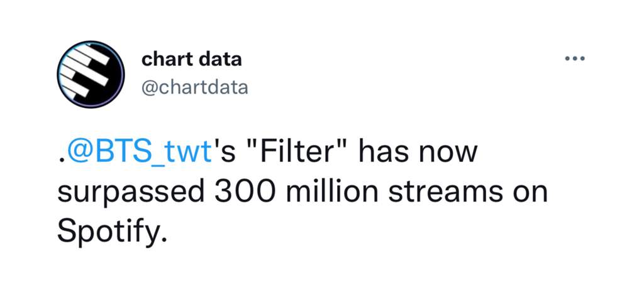Click the word "chart" in the display name
This screenshot has height=292, width=644.
pyautogui.click(x=167, y=60)
